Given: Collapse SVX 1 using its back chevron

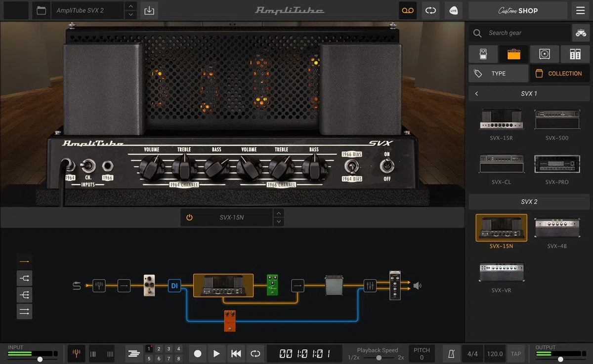Looking at the screenshot, I should [x=476, y=93].
